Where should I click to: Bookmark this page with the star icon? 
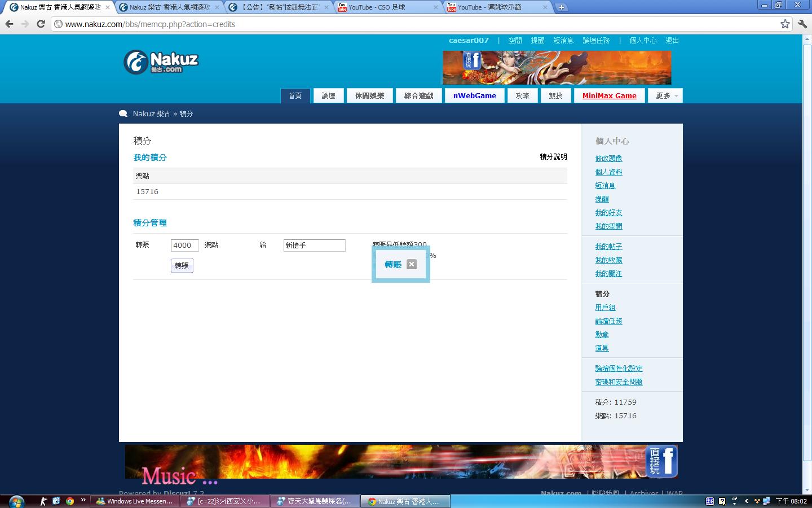point(784,24)
